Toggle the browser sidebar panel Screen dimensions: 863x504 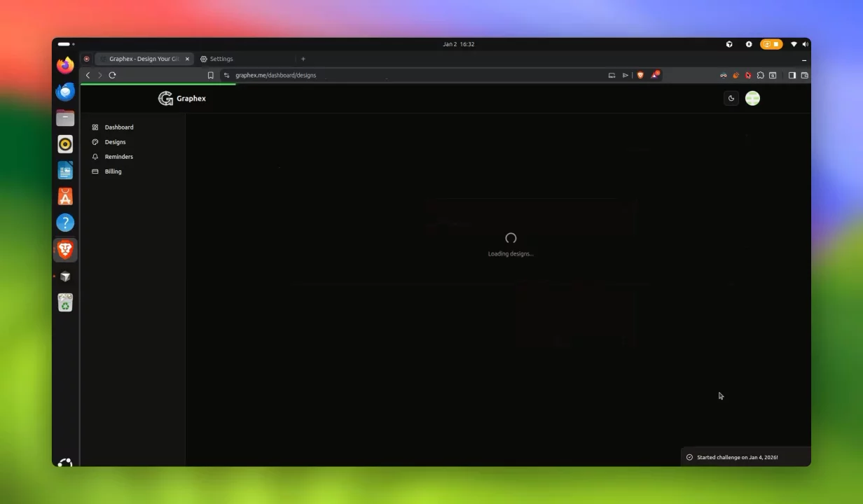[x=792, y=75]
